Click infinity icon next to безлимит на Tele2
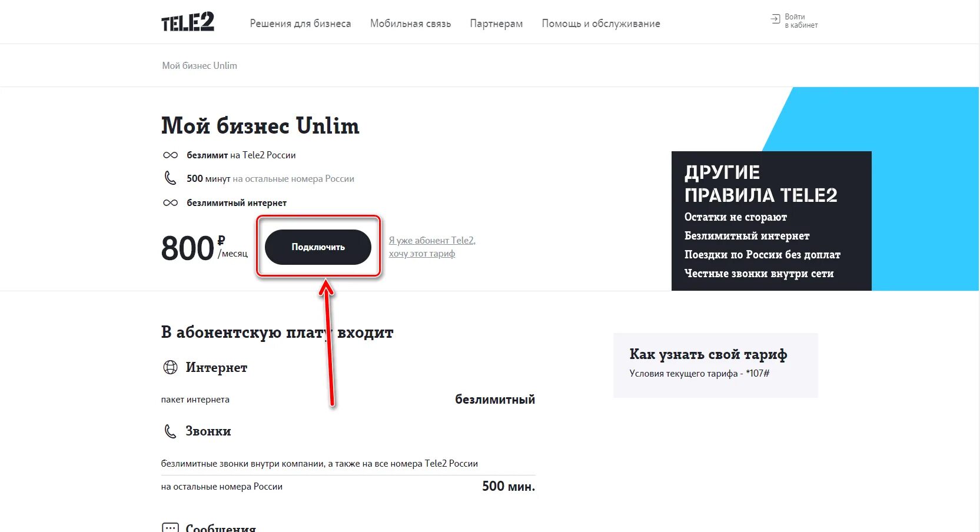Screen dimensions: 980x532 [170, 155]
